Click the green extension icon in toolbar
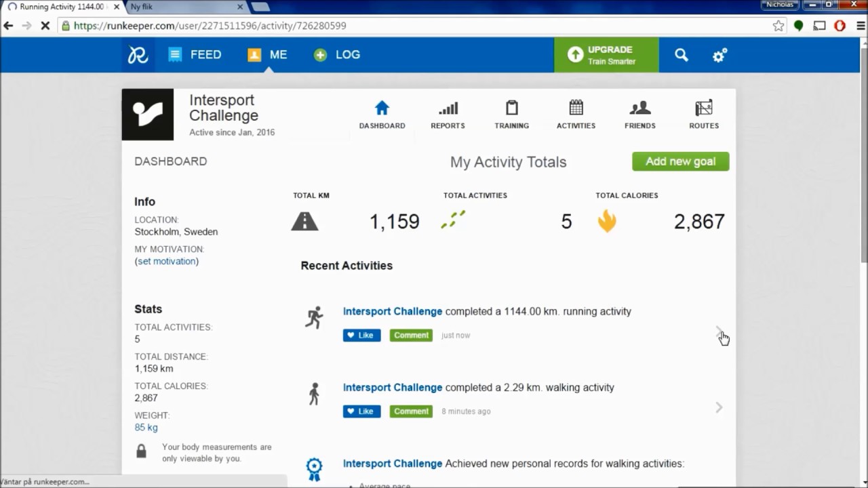The height and width of the screenshot is (488, 868). point(799,26)
